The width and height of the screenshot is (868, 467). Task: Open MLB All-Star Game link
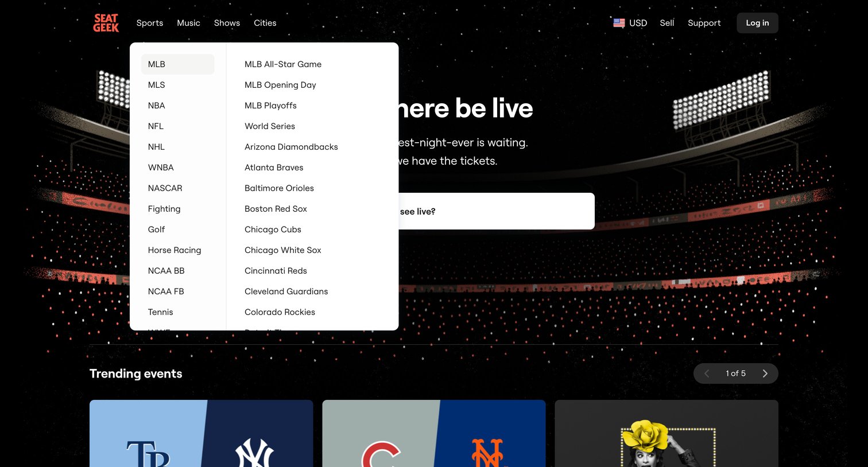(x=283, y=64)
